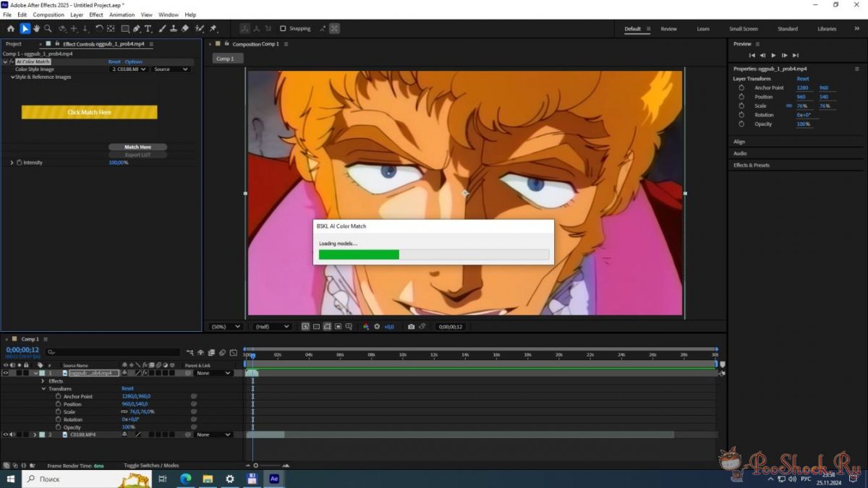Image resolution: width=868 pixels, height=488 pixels.
Task: Select the Brush tool
Action: point(162,29)
